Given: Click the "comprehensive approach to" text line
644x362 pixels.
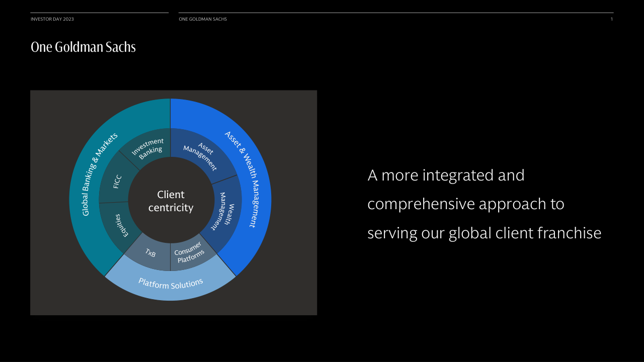Looking at the screenshot, I should (465, 204).
